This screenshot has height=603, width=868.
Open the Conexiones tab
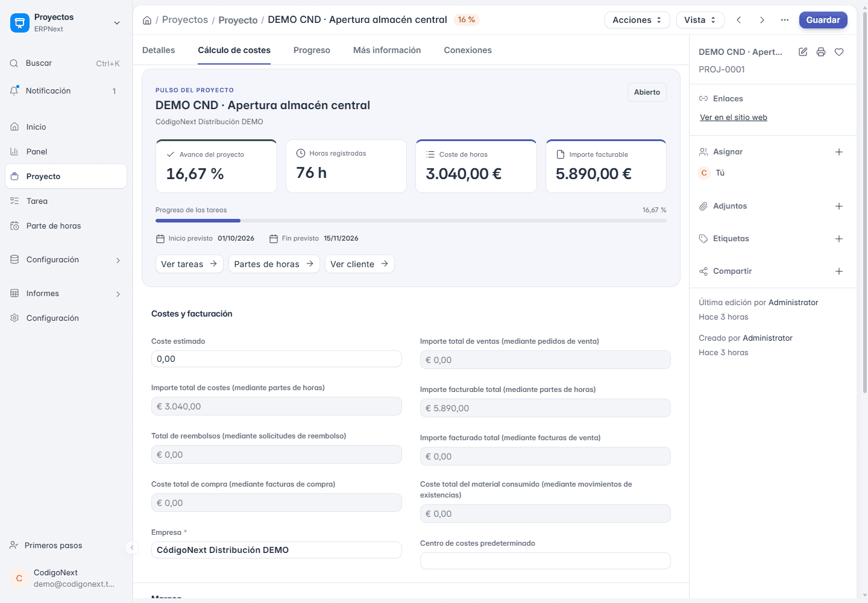point(468,50)
